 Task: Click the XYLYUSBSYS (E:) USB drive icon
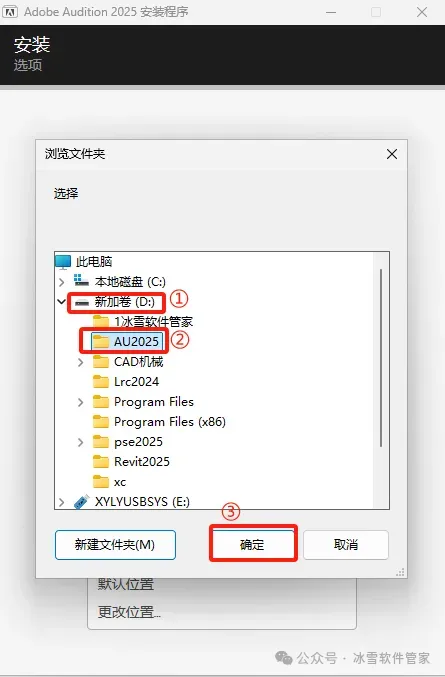click(81, 502)
